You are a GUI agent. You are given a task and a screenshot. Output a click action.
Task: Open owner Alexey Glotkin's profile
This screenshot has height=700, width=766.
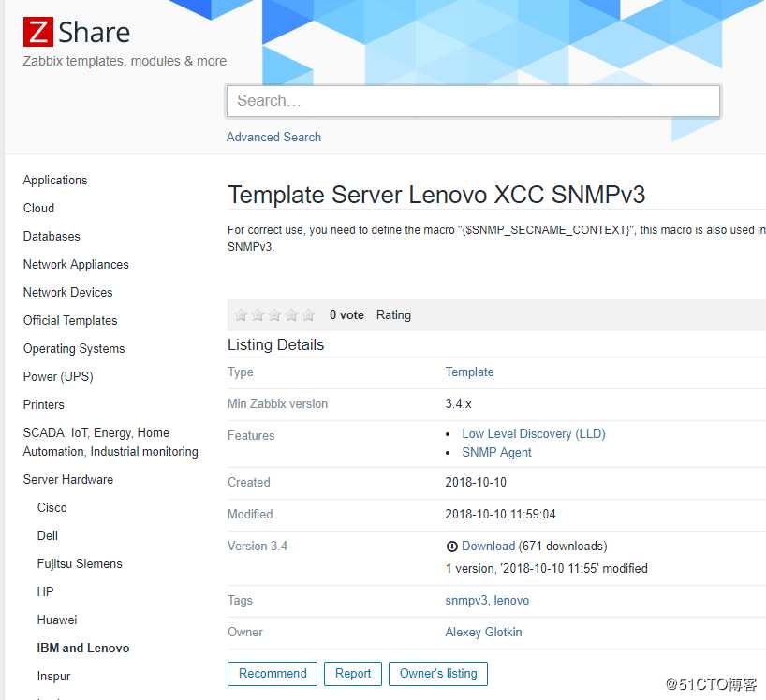(x=483, y=632)
